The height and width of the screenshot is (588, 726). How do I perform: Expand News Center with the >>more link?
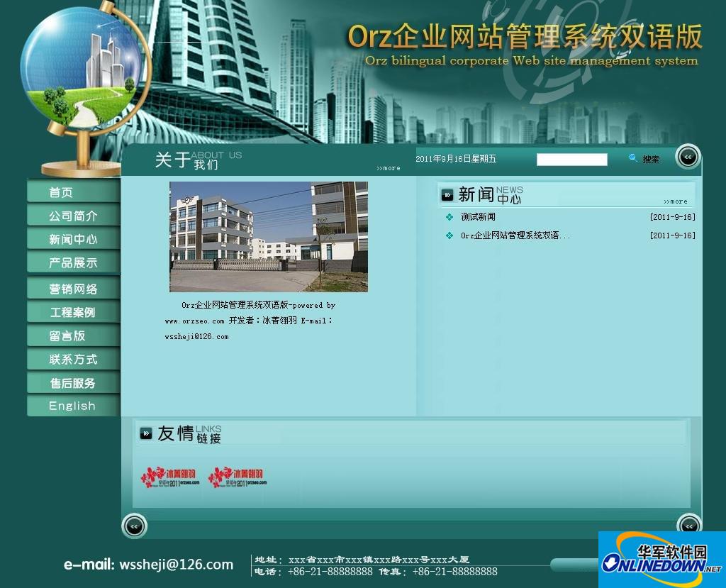(x=675, y=201)
